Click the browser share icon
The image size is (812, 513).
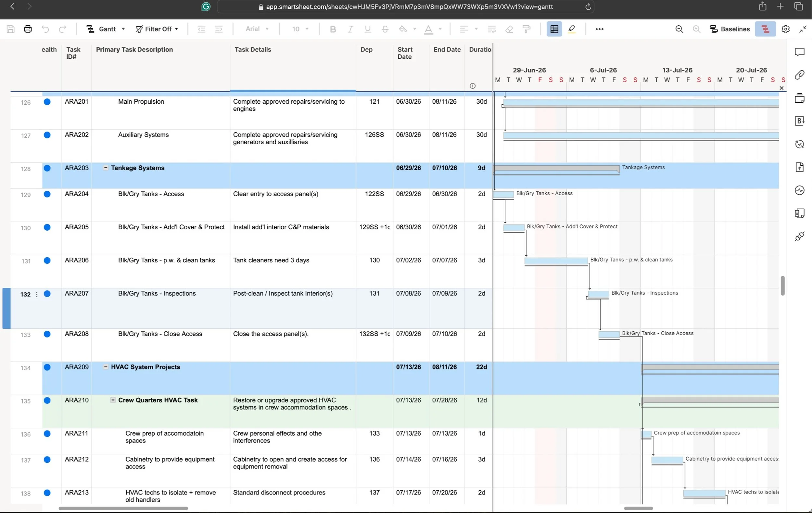point(763,6)
